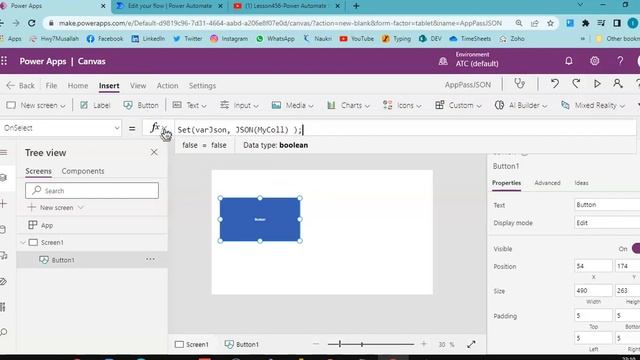Go Back using the arrow button

point(20,86)
